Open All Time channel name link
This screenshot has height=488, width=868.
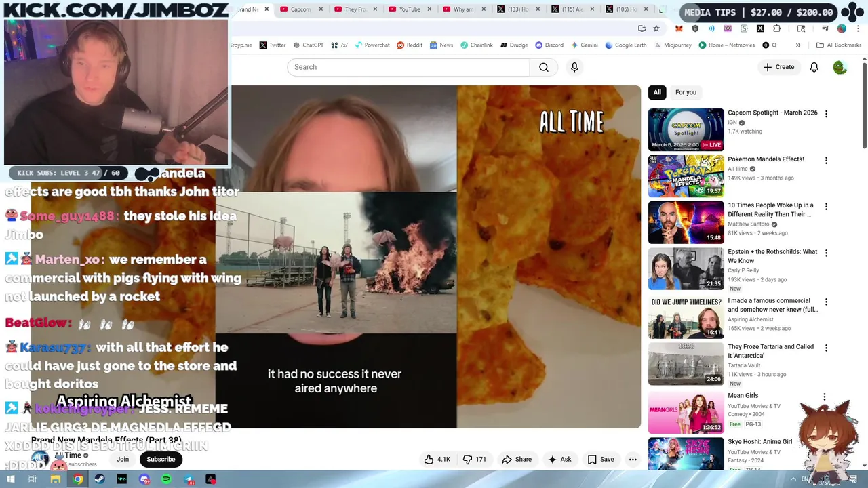click(x=68, y=455)
